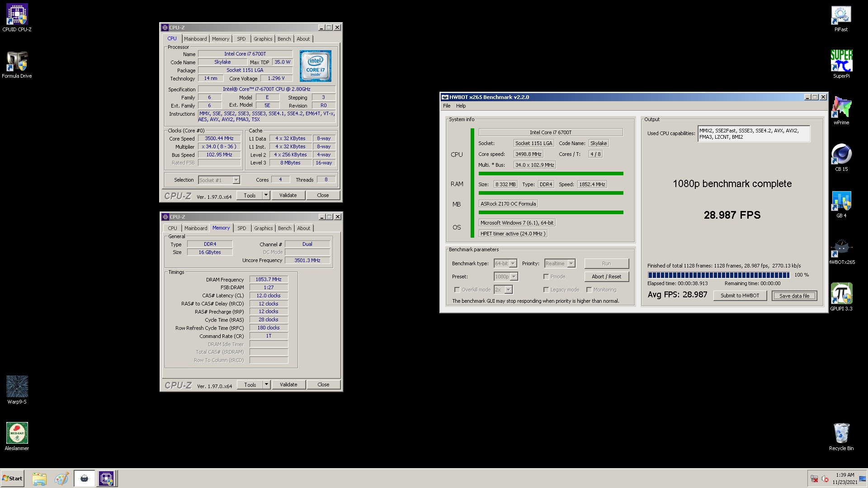
Task: Click the Intel Core i7 logo badge
Action: tap(316, 66)
